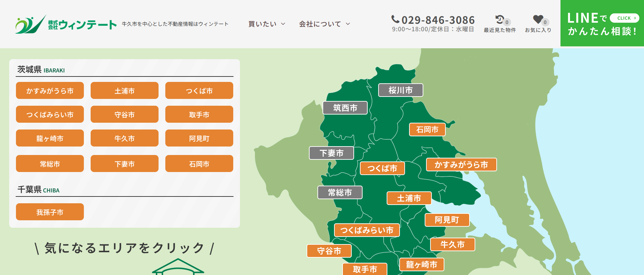Click 下妻市 gray label on the map

331,153
